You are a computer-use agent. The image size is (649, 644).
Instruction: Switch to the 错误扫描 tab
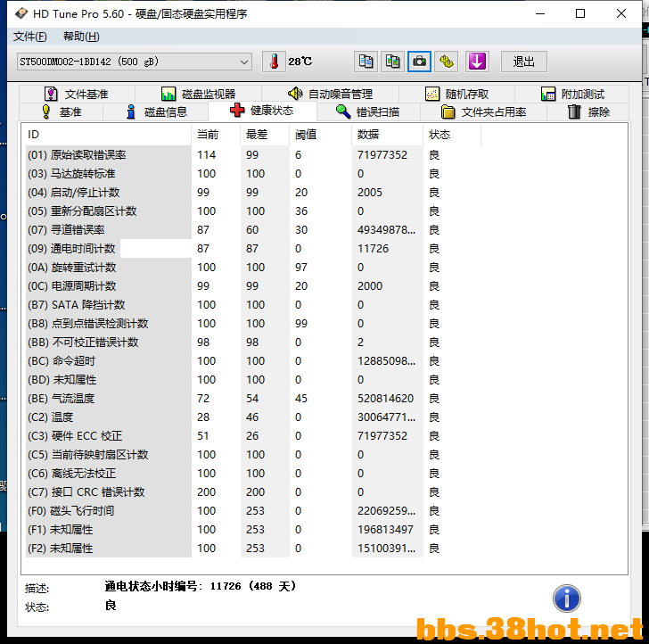[368, 111]
